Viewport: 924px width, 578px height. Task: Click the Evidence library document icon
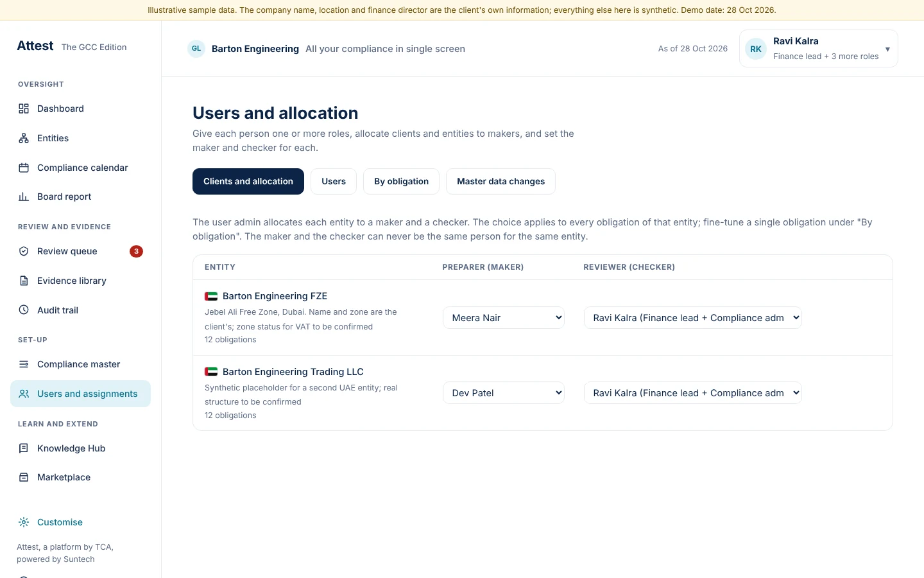click(x=24, y=281)
